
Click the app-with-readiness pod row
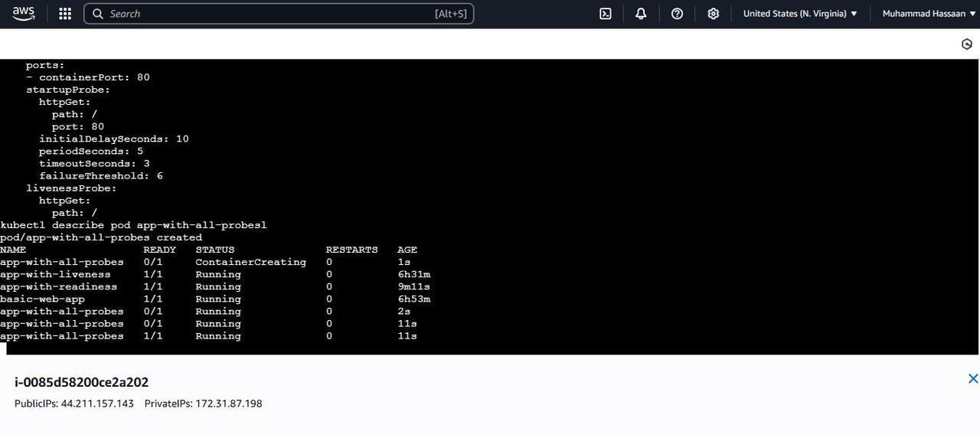pos(215,286)
